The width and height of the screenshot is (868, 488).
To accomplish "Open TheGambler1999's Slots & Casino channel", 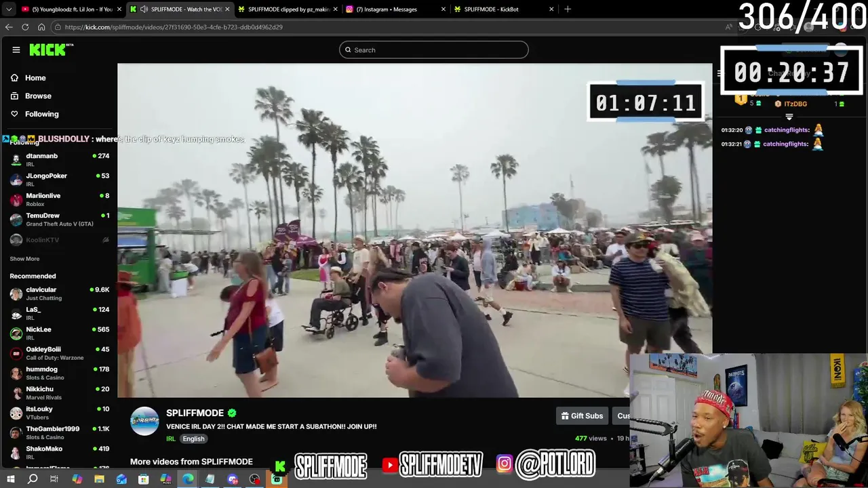I will 60,432.
